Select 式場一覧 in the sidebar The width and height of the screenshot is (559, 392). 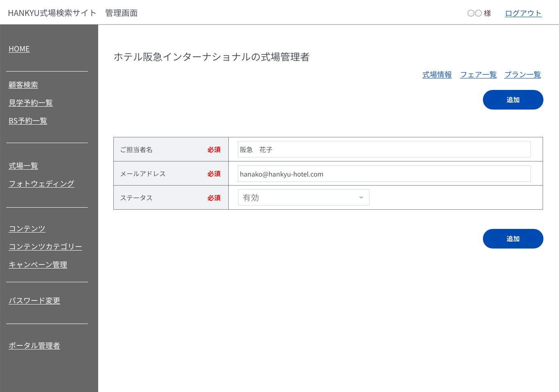click(23, 166)
